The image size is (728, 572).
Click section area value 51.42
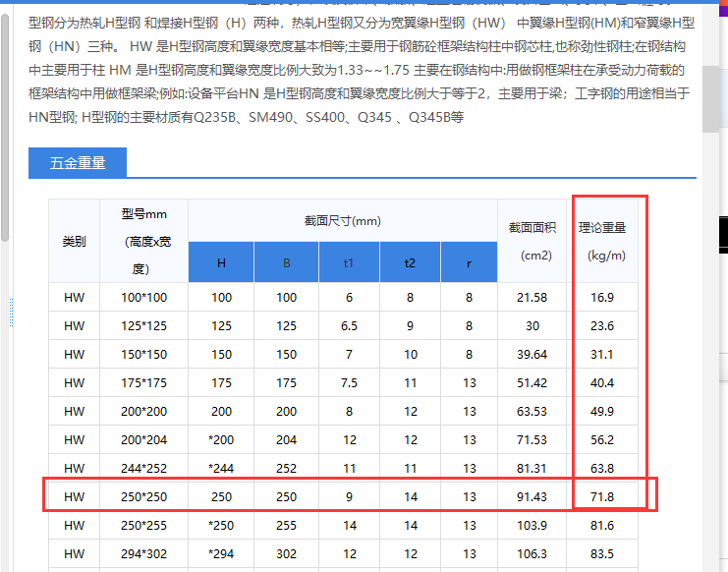tap(532, 382)
